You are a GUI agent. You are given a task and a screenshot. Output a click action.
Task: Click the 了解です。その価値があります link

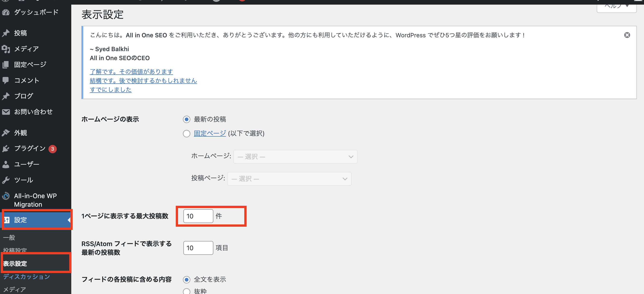131,72
